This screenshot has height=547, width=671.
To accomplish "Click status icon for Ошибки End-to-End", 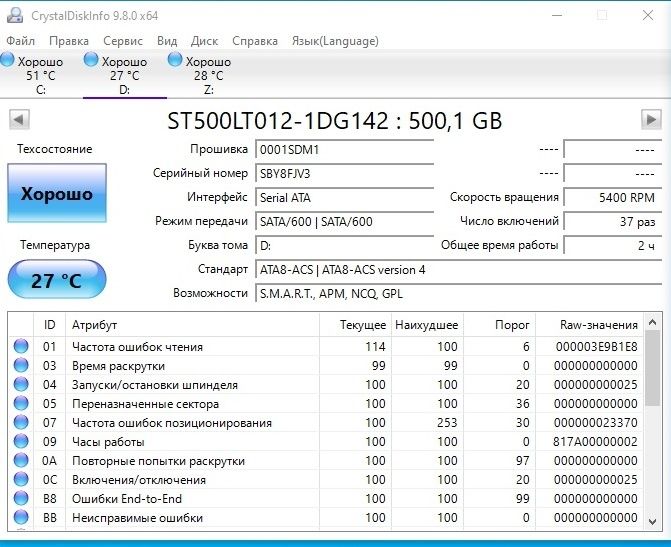I will [21, 498].
